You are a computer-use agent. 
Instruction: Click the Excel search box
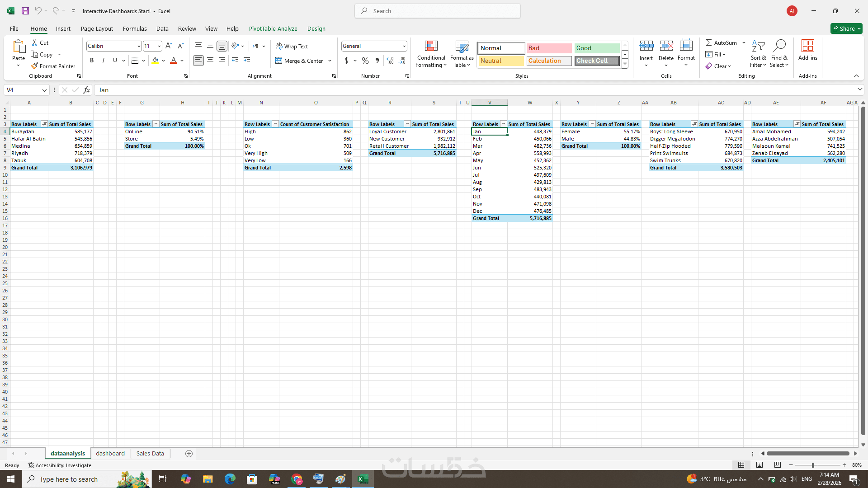tap(438, 11)
